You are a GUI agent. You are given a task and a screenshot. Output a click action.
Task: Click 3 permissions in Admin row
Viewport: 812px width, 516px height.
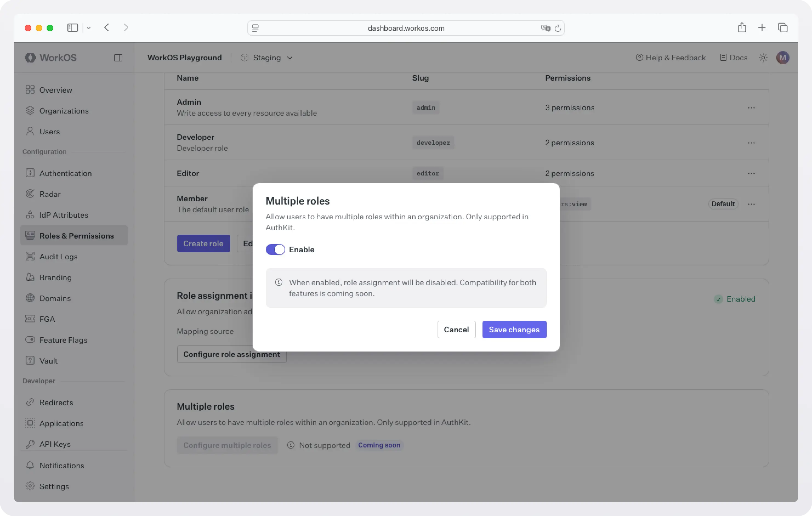click(x=570, y=107)
